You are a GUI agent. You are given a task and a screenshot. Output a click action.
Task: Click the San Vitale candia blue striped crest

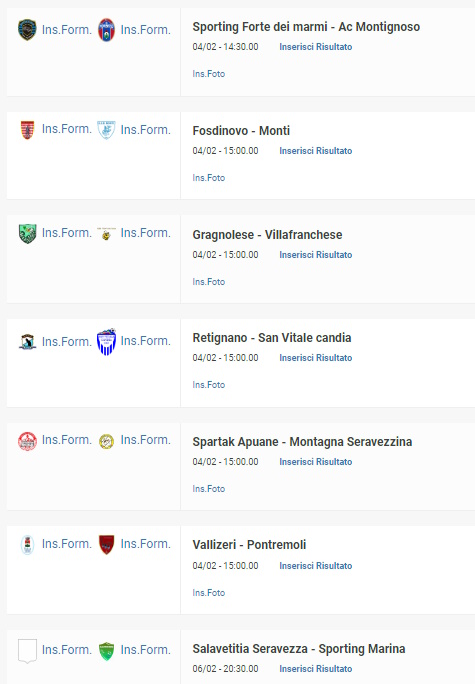click(x=106, y=342)
